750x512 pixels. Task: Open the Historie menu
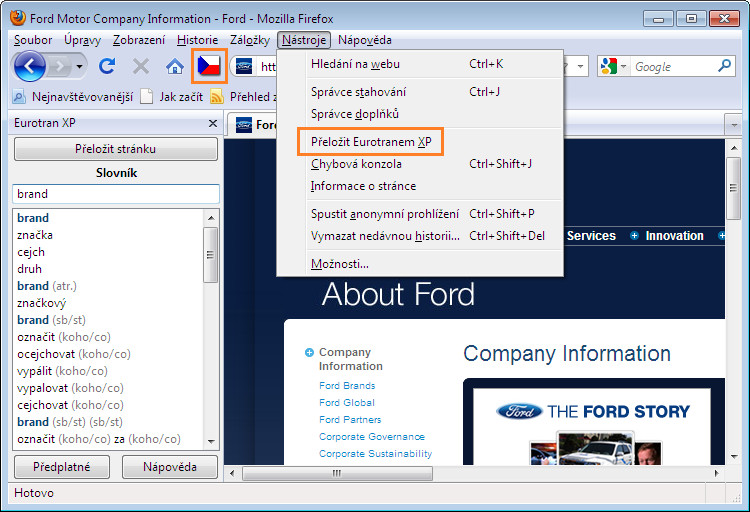tap(197, 40)
